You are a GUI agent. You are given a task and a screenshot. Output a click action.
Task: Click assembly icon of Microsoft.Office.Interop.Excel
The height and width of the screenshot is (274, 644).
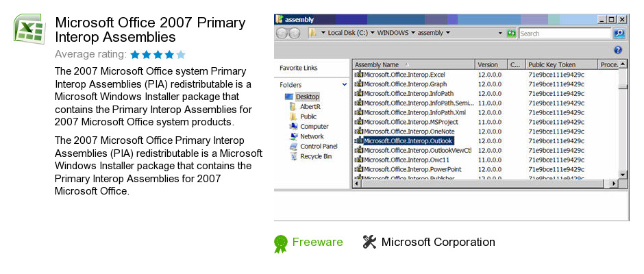click(x=358, y=75)
